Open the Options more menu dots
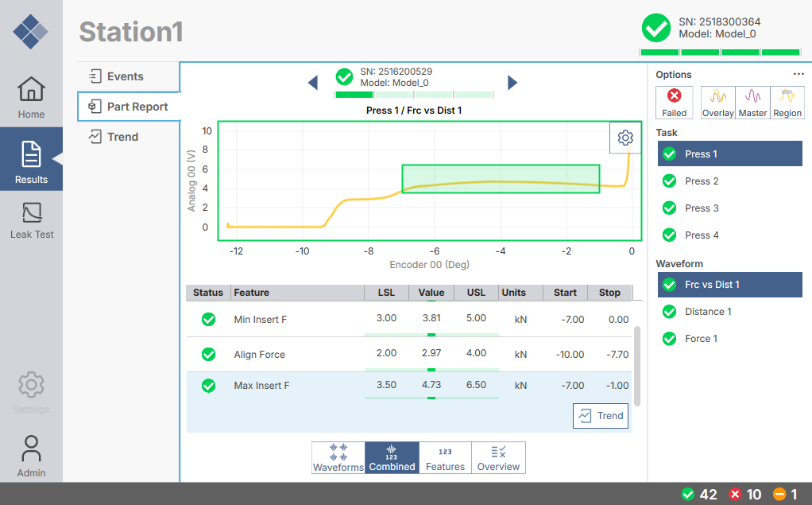This screenshot has height=505, width=812. 798,74
